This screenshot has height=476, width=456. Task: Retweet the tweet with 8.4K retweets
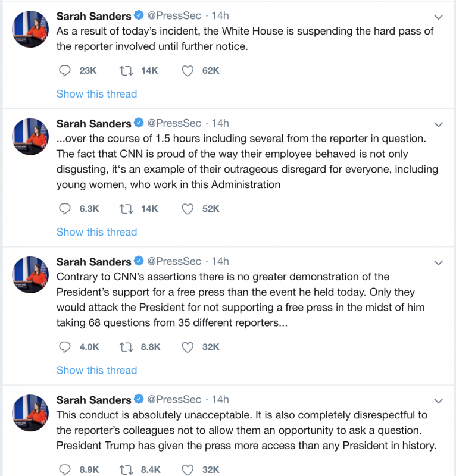[x=126, y=470]
